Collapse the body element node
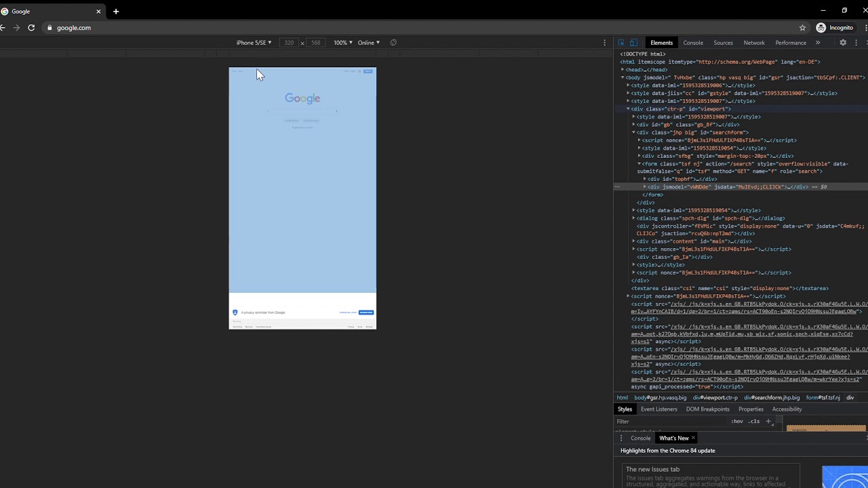The image size is (868, 488). 623,78
